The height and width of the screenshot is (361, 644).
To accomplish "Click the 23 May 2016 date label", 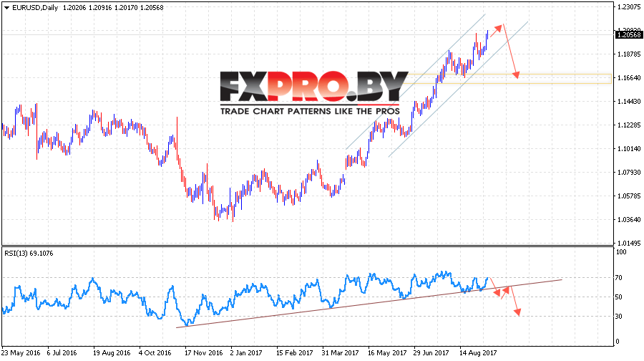I will 21,353.
